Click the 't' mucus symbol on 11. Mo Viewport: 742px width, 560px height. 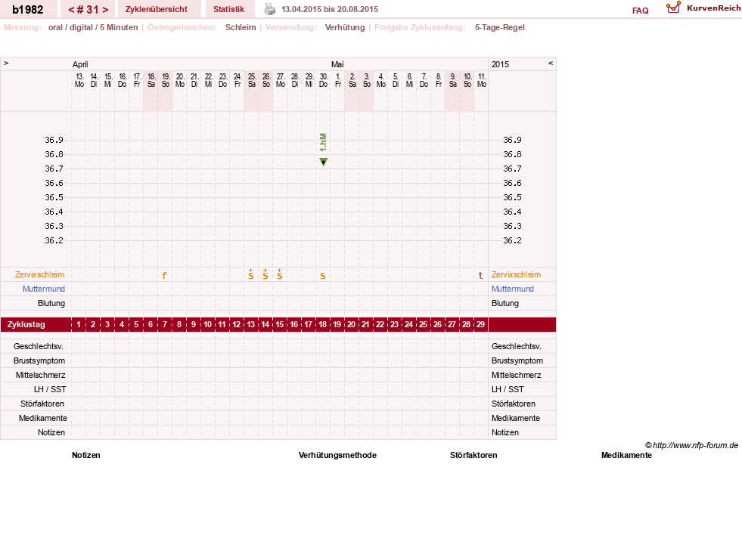pyautogui.click(x=481, y=275)
